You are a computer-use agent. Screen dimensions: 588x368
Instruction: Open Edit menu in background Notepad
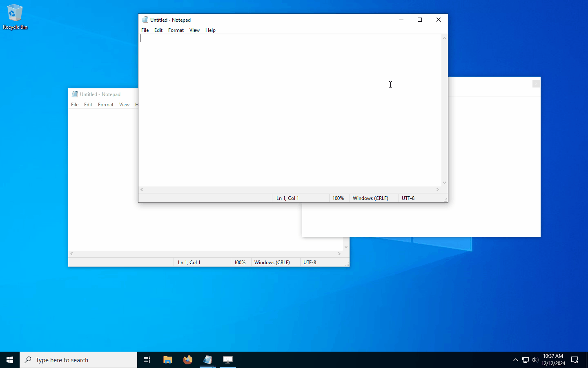[x=88, y=105]
